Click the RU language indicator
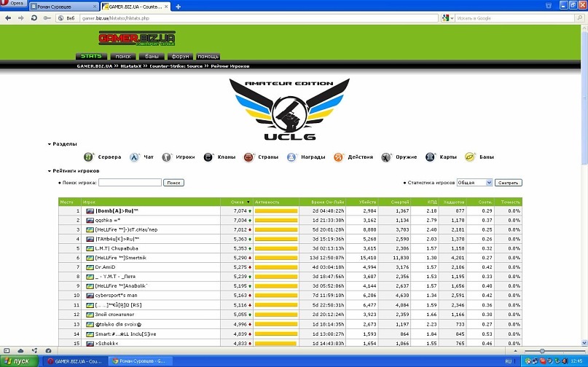588x367 pixels. click(x=508, y=361)
